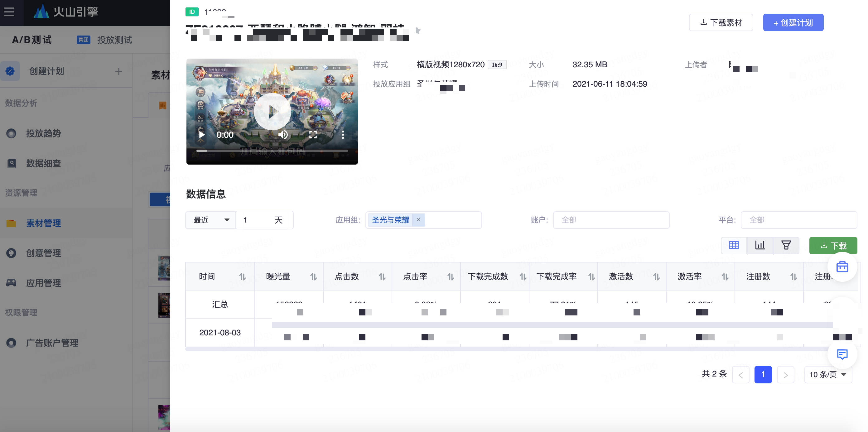Sort by 下载完成数 column
Screen dimensions: 868x432
tap(523, 277)
